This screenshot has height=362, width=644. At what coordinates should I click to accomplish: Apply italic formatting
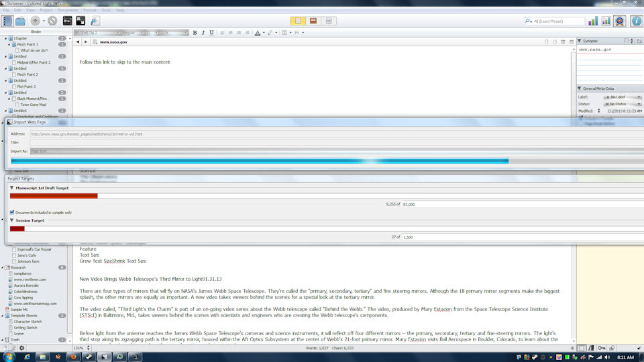(203, 33)
